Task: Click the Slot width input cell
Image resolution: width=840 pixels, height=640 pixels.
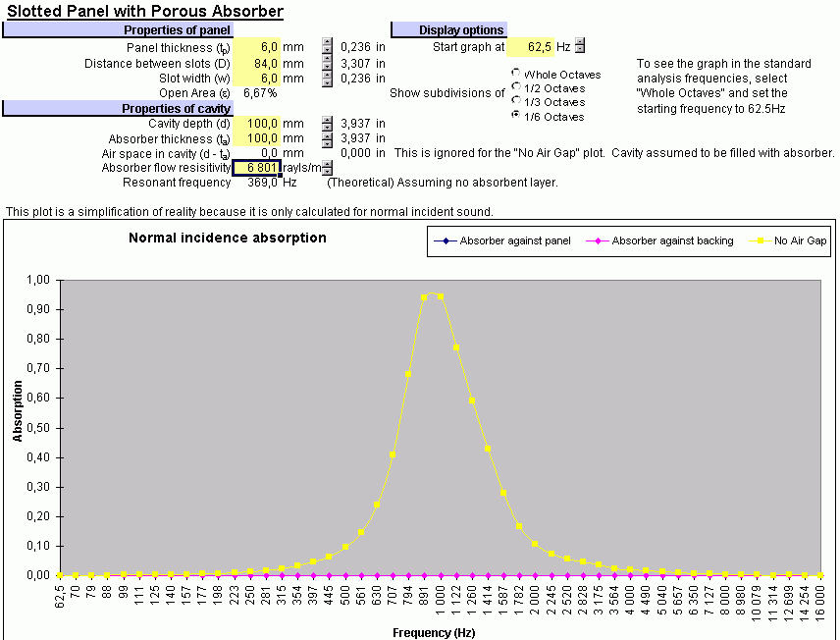Action: 256,79
